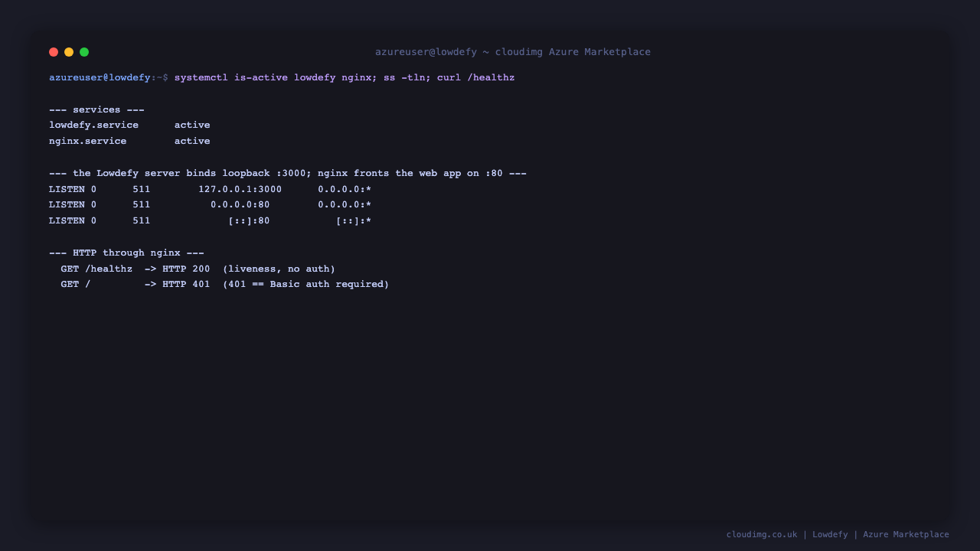The width and height of the screenshot is (980, 551).
Task: Click the 'Azure Marketplace' footer text
Action: 906,534
